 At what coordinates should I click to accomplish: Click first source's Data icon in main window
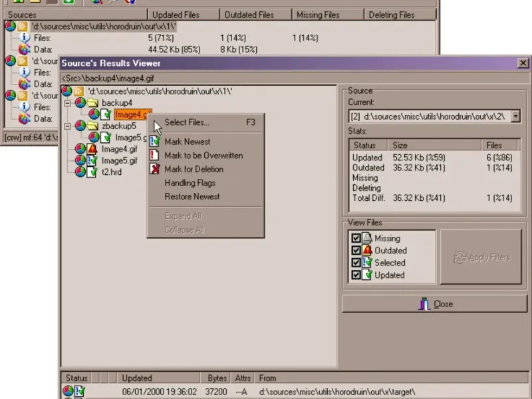point(25,49)
